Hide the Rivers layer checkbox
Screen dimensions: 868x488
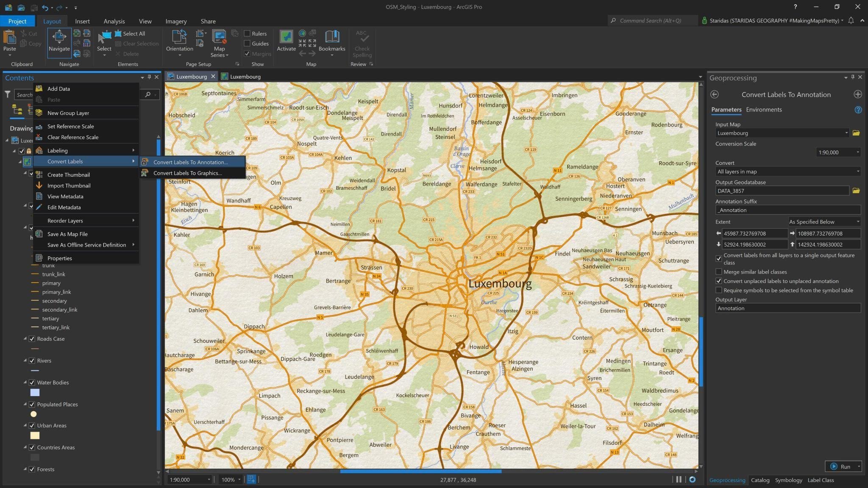coord(32,360)
